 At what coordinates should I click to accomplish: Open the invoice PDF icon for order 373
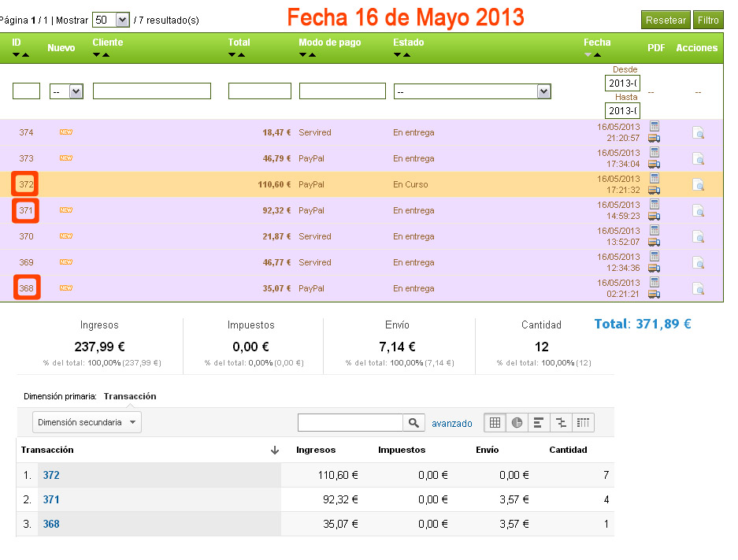click(655, 152)
